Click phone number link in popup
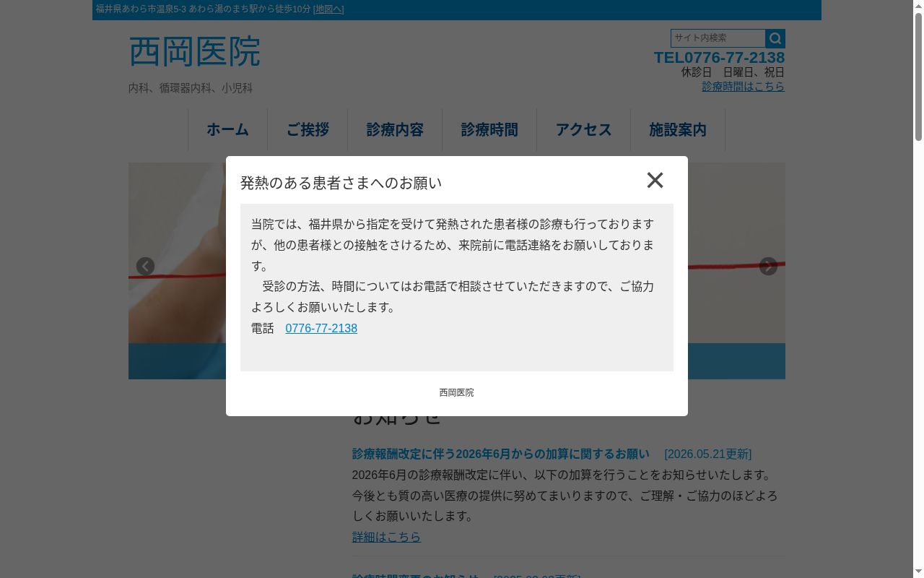 coord(321,328)
